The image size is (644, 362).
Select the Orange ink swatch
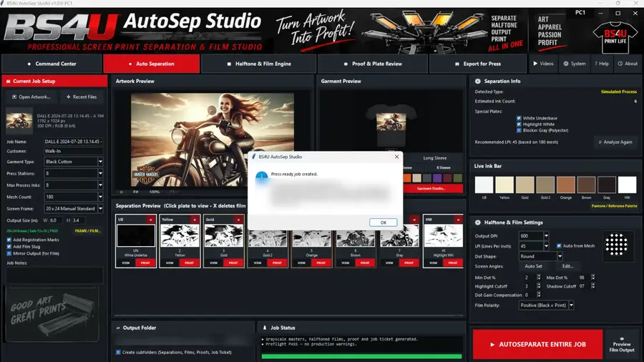coord(565,185)
